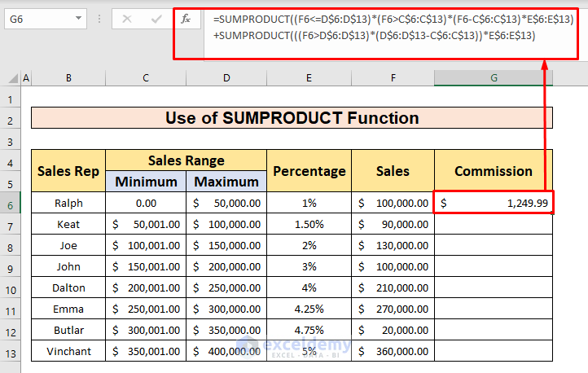
Task: Click the Percentage cell showing 4.25%
Action: (x=309, y=309)
